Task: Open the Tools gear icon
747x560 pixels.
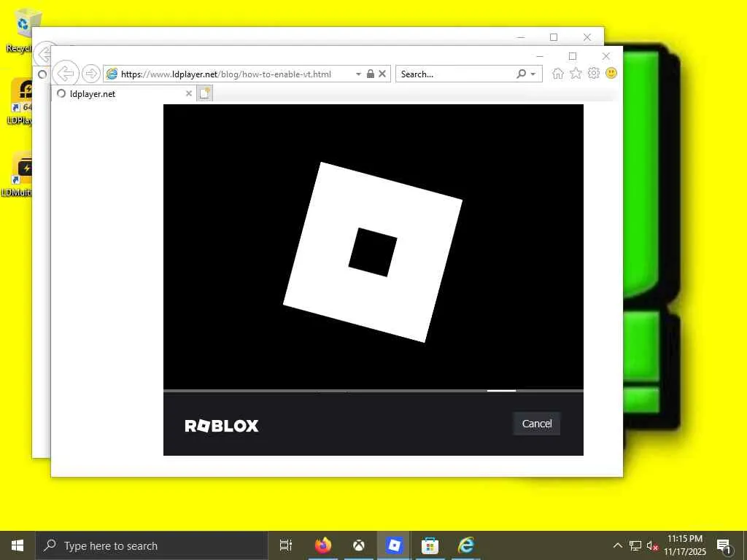Action: [x=593, y=73]
